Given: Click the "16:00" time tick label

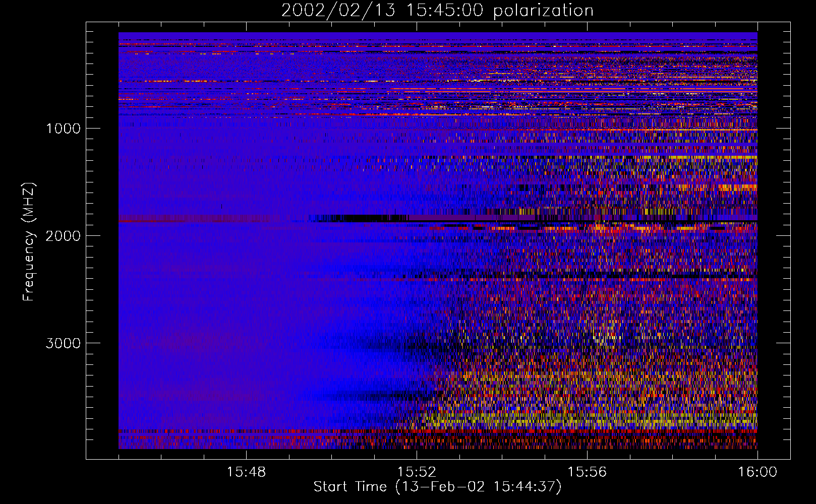Looking at the screenshot, I should [x=757, y=472].
